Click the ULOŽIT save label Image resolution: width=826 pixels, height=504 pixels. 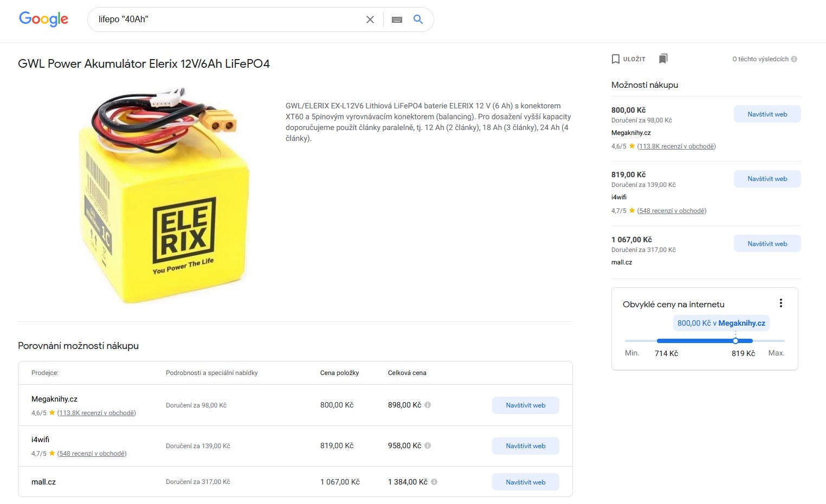point(634,59)
